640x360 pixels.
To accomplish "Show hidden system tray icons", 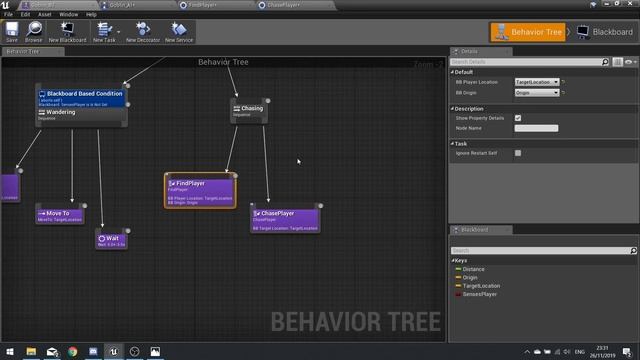I will (527, 352).
